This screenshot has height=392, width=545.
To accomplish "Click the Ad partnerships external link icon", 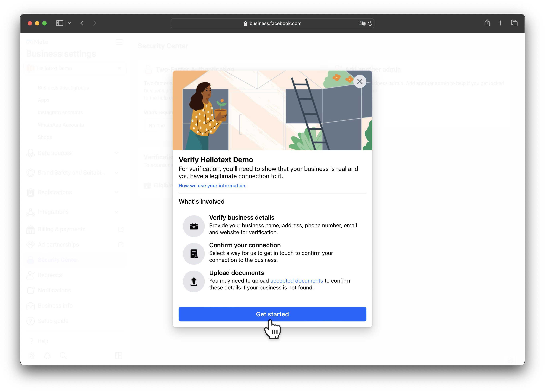I will point(121,245).
